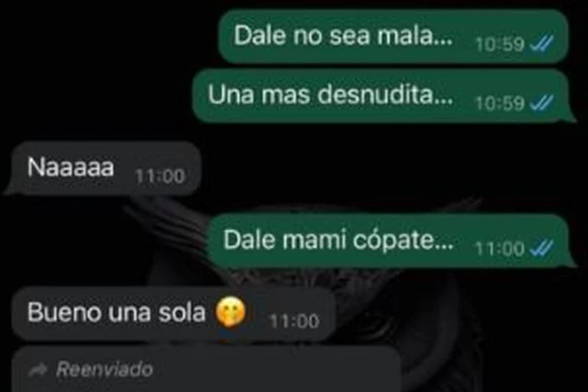This screenshot has width=588, height=392.
Task: Select the "Una mas desnudita..." message bubble
Action: click(x=384, y=95)
